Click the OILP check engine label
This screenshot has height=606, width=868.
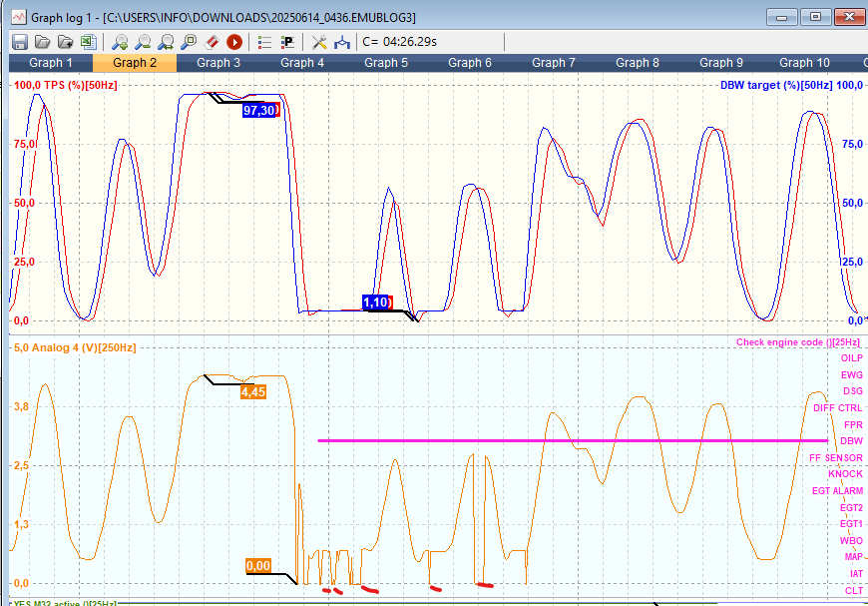pyautogui.click(x=852, y=358)
